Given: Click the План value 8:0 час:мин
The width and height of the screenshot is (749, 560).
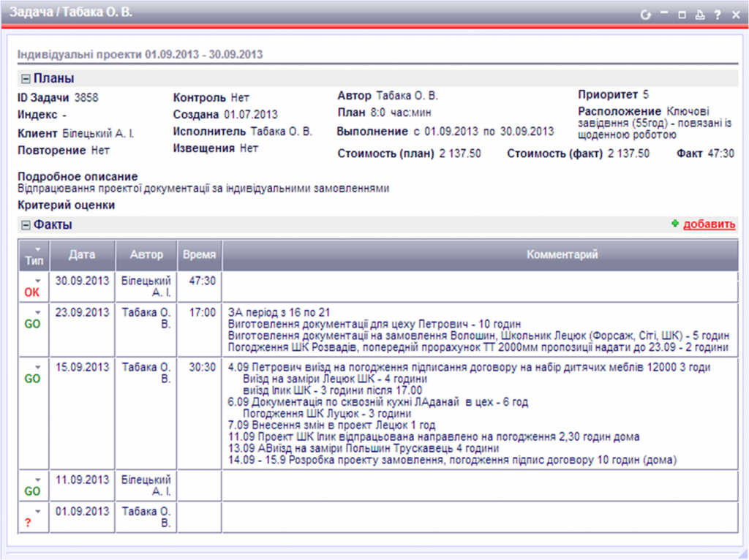Looking at the screenshot, I should [401, 113].
